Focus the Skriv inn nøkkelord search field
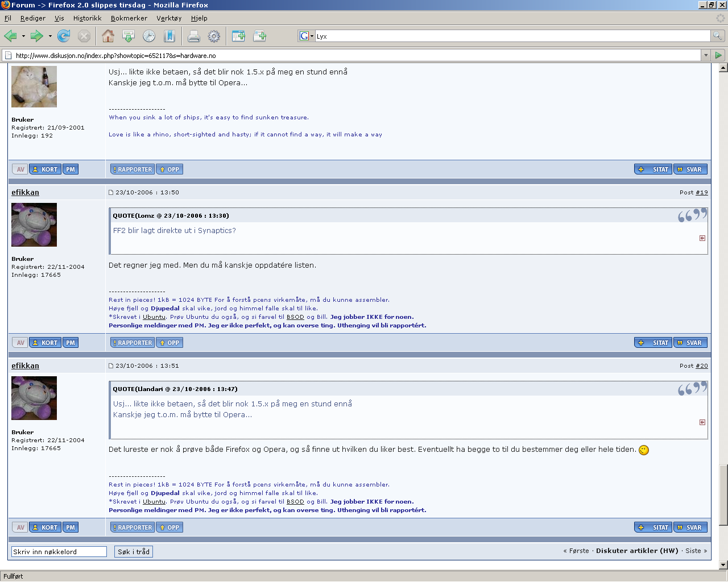Viewport: 728px width, 582px height. coord(59,551)
